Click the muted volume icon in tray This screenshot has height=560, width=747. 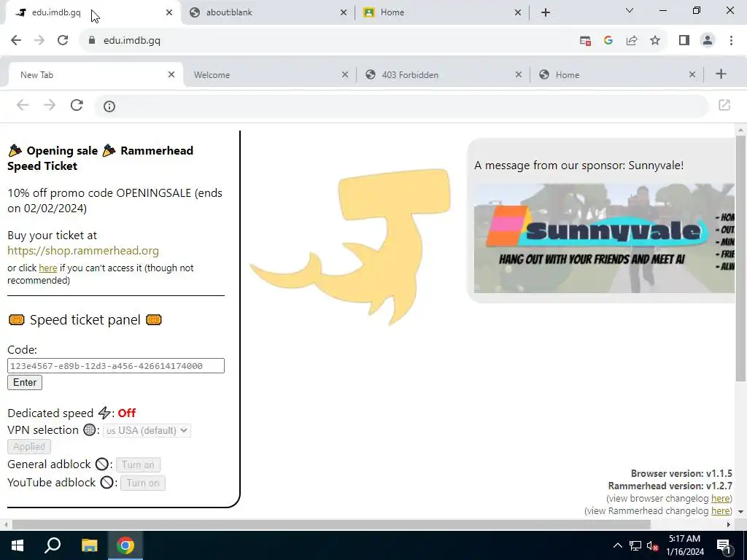(653, 545)
